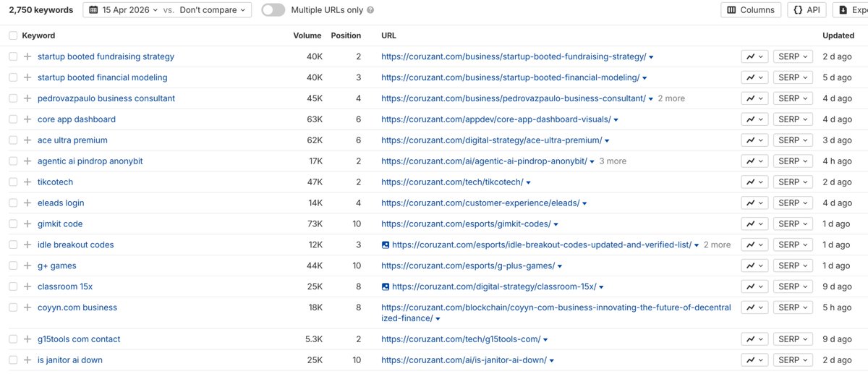Click the 2,750 keywords count text
The height and width of the screenshot is (374, 868).
[41, 10]
